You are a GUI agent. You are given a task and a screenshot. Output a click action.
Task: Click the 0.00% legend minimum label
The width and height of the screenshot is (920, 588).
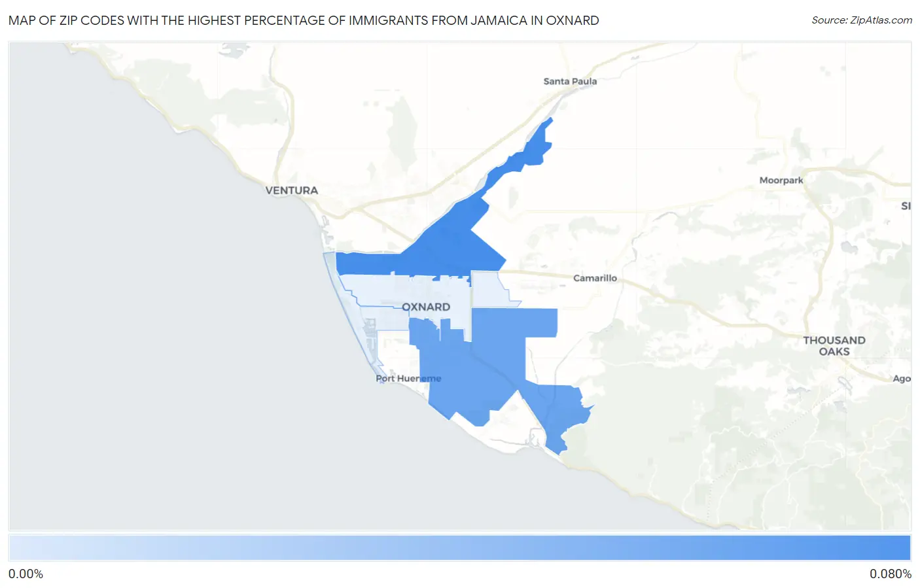pyautogui.click(x=26, y=574)
